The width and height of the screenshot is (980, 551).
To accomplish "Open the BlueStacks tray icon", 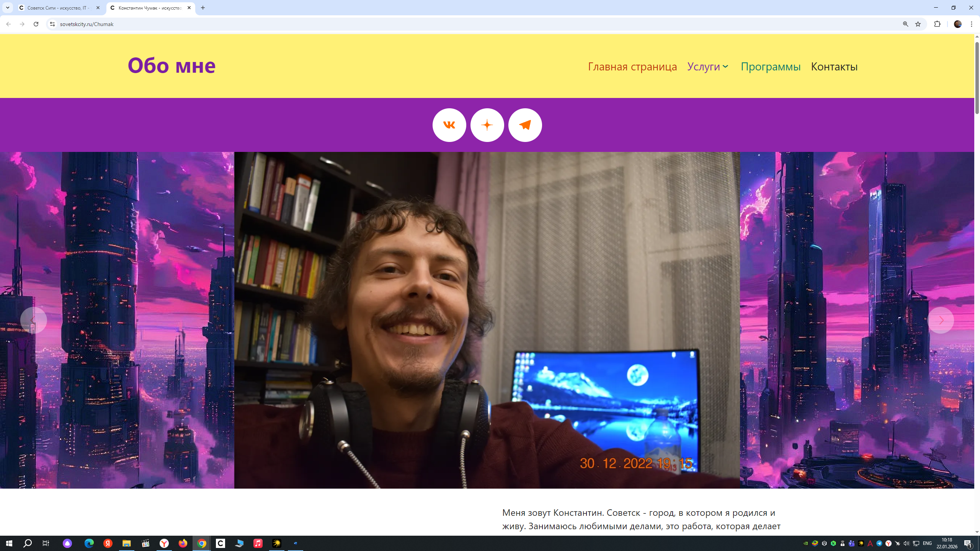I will [815, 543].
